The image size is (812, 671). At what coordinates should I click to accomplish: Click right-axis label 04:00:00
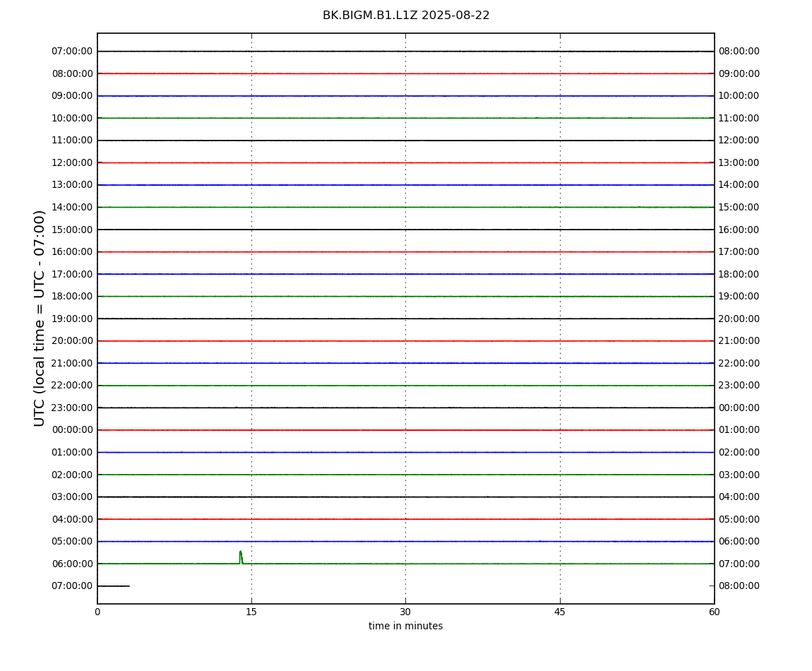pos(739,497)
